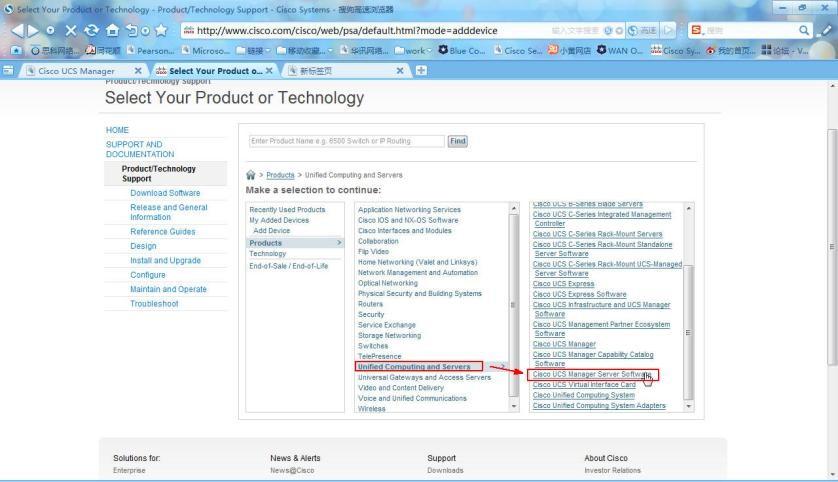Click the Sogou S icon in search box
Image resolution: width=838 pixels, height=482 pixels.
click(x=696, y=30)
